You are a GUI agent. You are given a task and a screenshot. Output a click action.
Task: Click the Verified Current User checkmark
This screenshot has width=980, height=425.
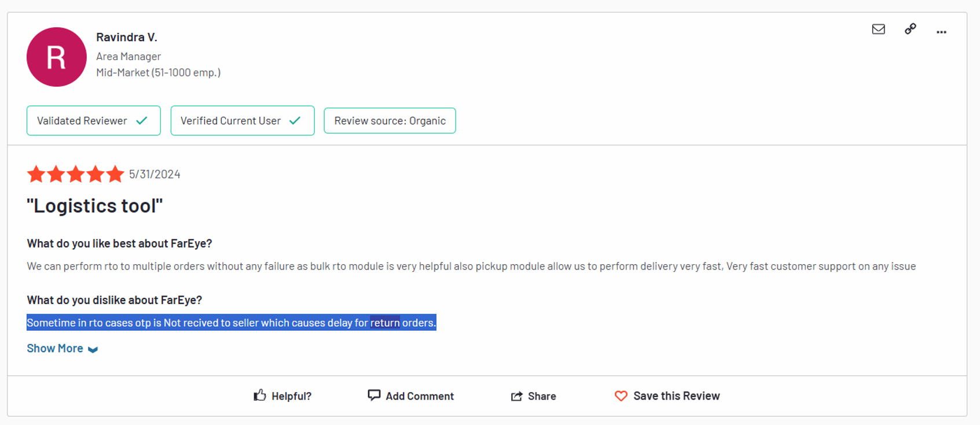point(295,121)
